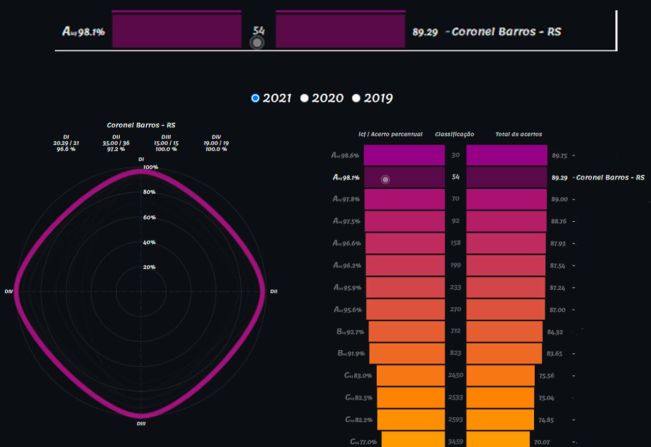Click the DIII 15.00 / 15 summary

tap(166, 143)
